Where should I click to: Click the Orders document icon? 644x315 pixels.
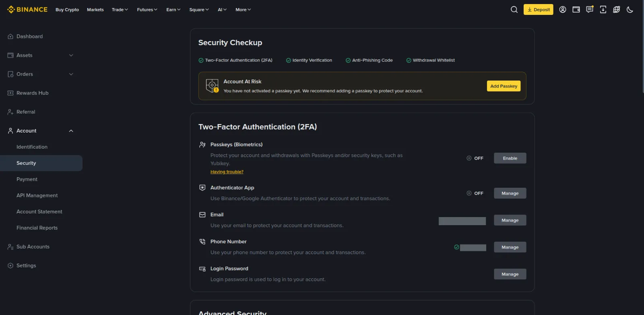[x=10, y=74]
